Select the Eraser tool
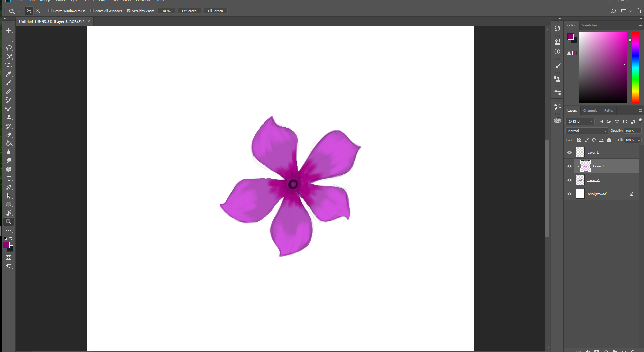Viewport: 644px width, 352px height. 9,135
